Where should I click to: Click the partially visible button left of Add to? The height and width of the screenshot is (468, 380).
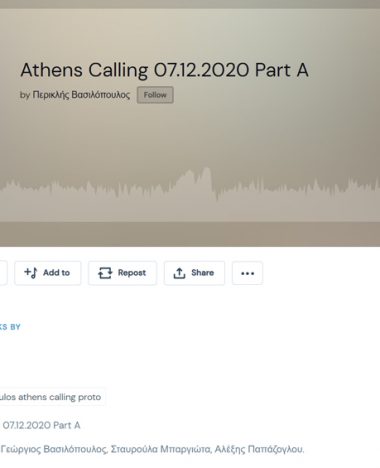[x=3, y=273]
